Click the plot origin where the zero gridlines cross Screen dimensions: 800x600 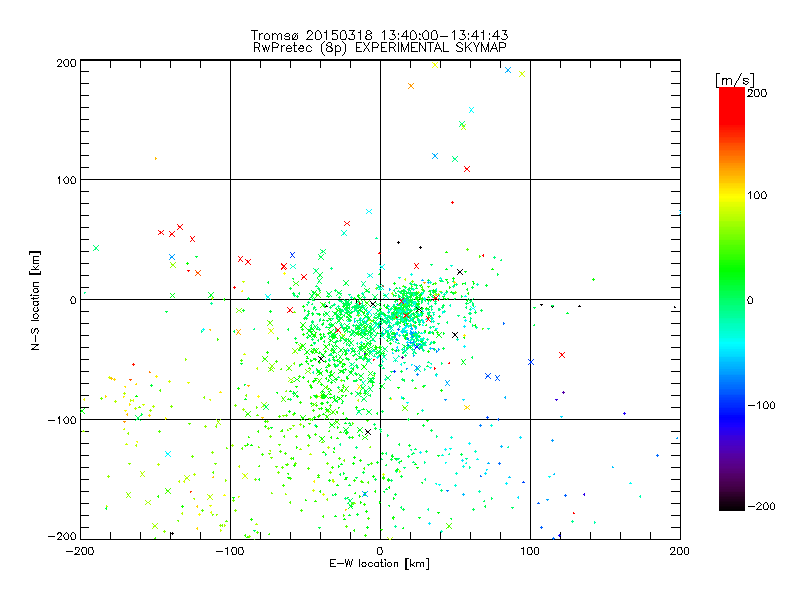[x=380, y=299]
